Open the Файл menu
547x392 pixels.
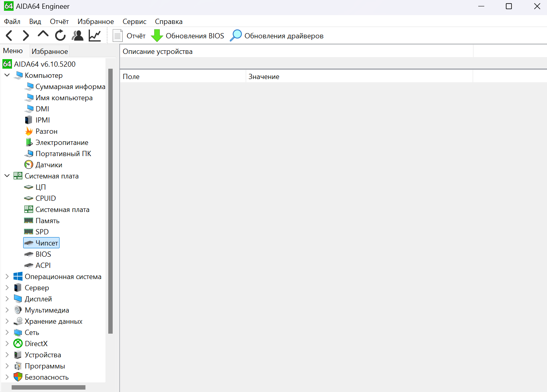(12, 22)
